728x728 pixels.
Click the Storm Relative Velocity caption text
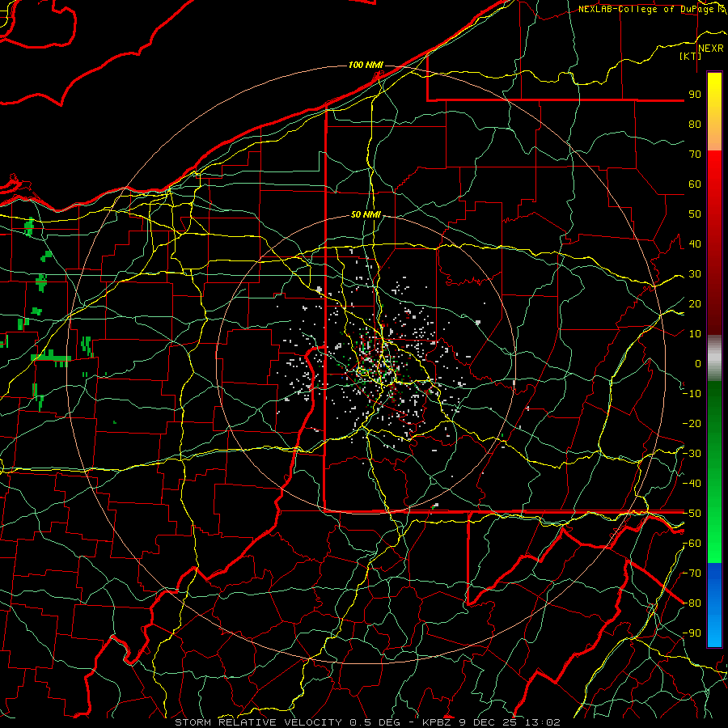pyautogui.click(x=367, y=722)
